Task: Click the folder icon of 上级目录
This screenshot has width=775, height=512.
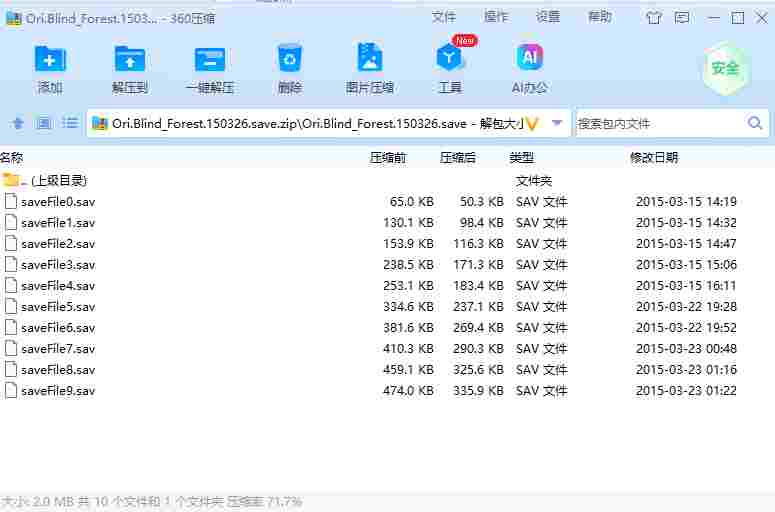Action: click(x=11, y=180)
